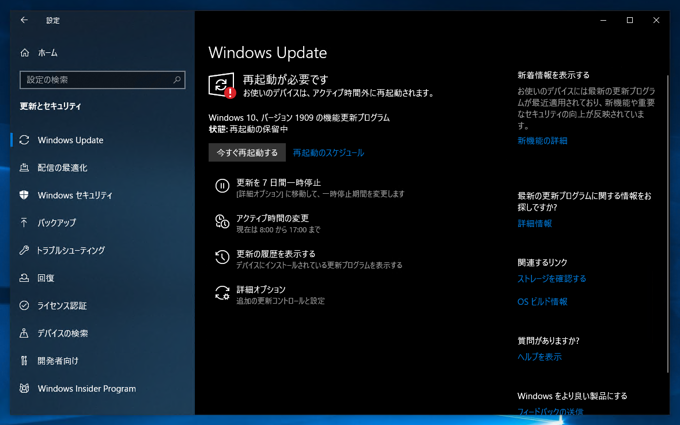This screenshot has width=680, height=425.
Task: Click the 今すぐ再起動する button
Action: [247, 153]
